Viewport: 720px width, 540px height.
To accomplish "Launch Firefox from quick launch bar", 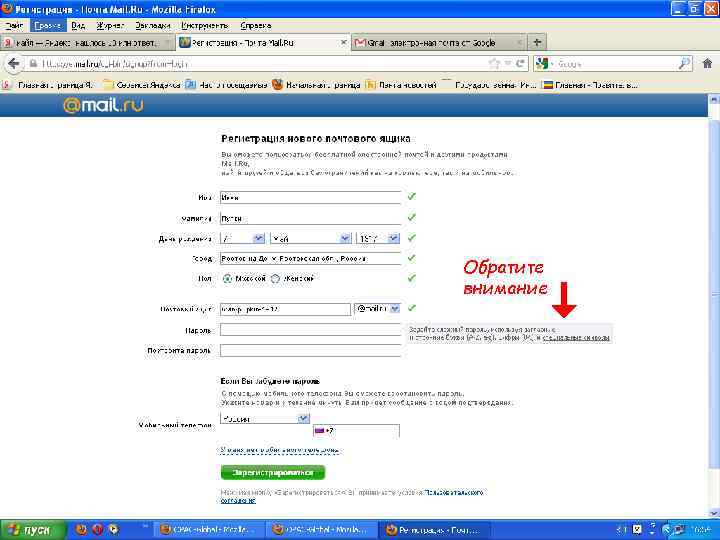I will (81, 529).
